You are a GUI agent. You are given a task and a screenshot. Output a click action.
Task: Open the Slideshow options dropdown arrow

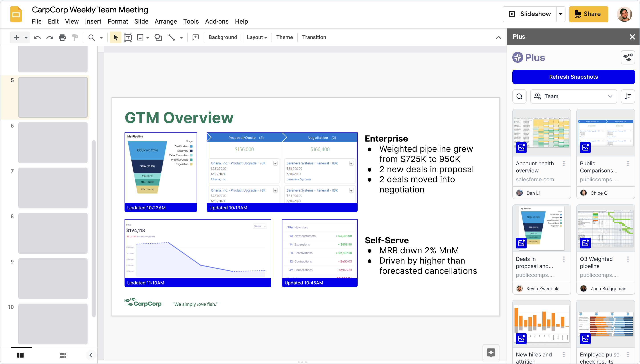point(560,14)
